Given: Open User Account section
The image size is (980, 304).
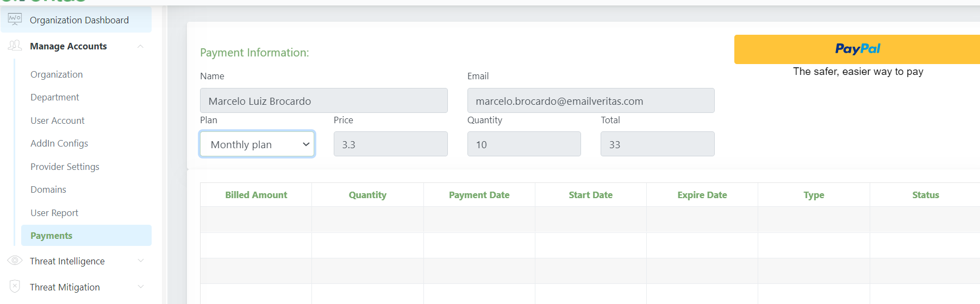Looking at the screenshot, I should 58,121.
